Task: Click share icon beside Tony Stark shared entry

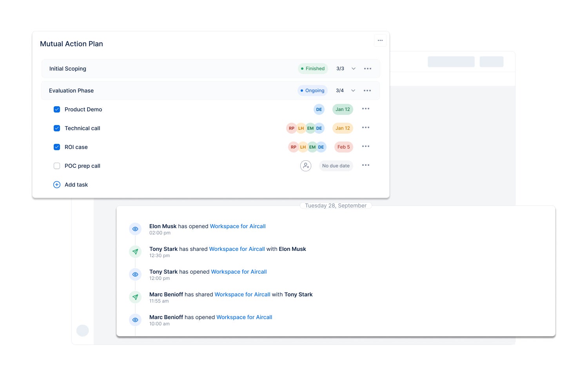Action: (x=135, y=252)
